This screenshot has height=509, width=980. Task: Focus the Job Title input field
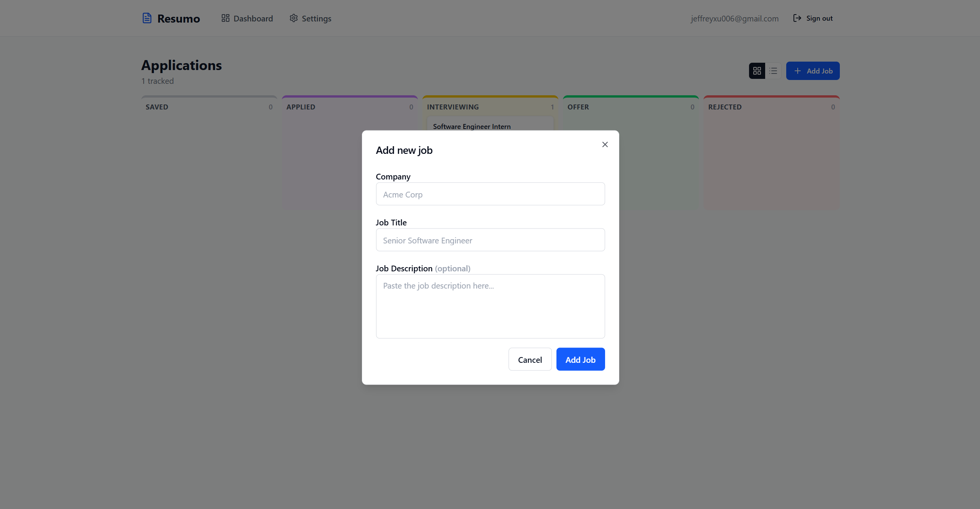[x=490, y=240]
